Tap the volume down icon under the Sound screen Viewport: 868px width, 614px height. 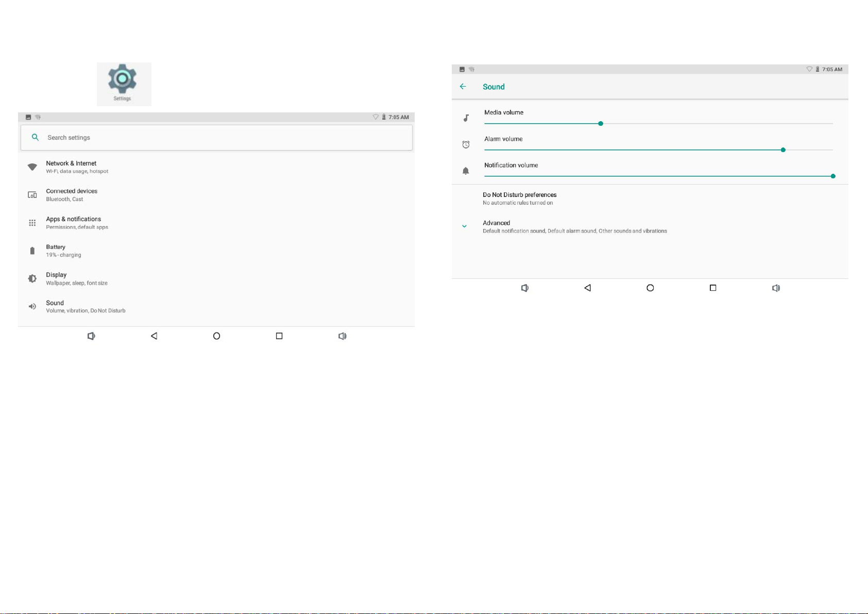[524, 288]
